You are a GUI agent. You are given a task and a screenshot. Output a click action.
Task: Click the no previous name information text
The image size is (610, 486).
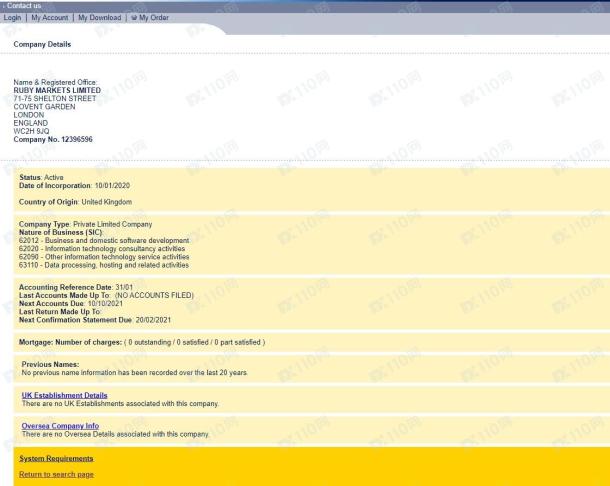135,373
